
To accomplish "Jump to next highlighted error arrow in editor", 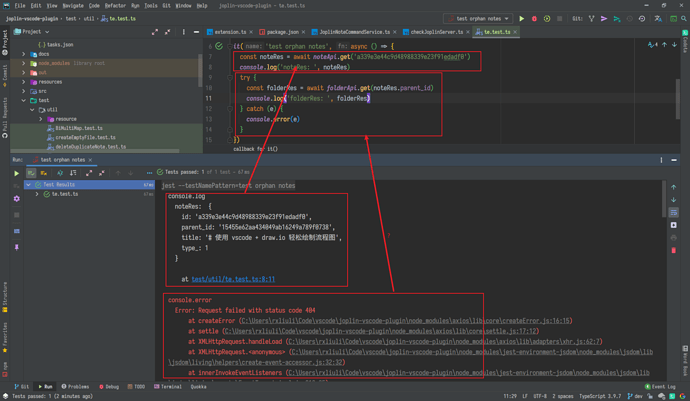I will click(x=674, y=44).
